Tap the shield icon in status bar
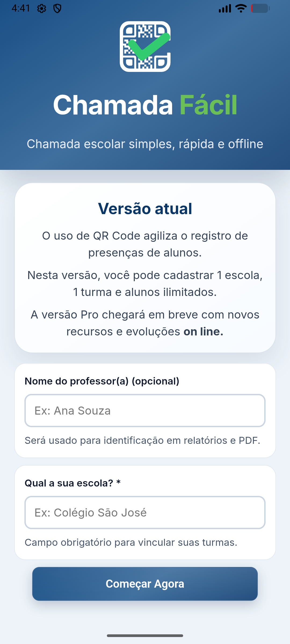The height and width of the screenshot is (644, 290). pyautogui.click(x=57, y=9)
